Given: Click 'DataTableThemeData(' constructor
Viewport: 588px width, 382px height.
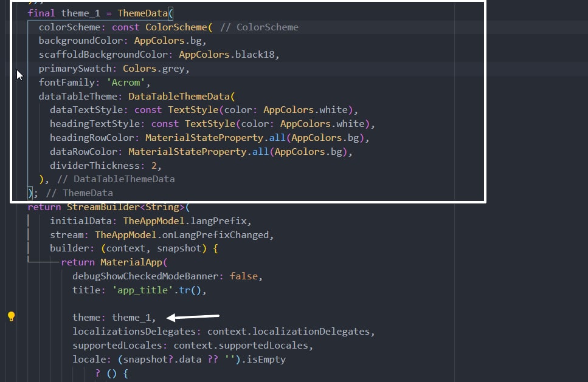Looking at the screenshot, I should coord(182,96).
